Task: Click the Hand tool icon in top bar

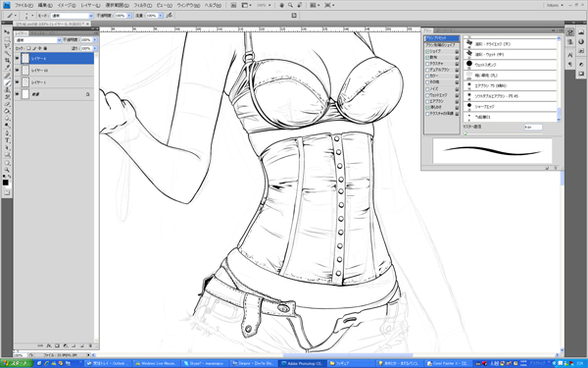Action: pos(281,5)
